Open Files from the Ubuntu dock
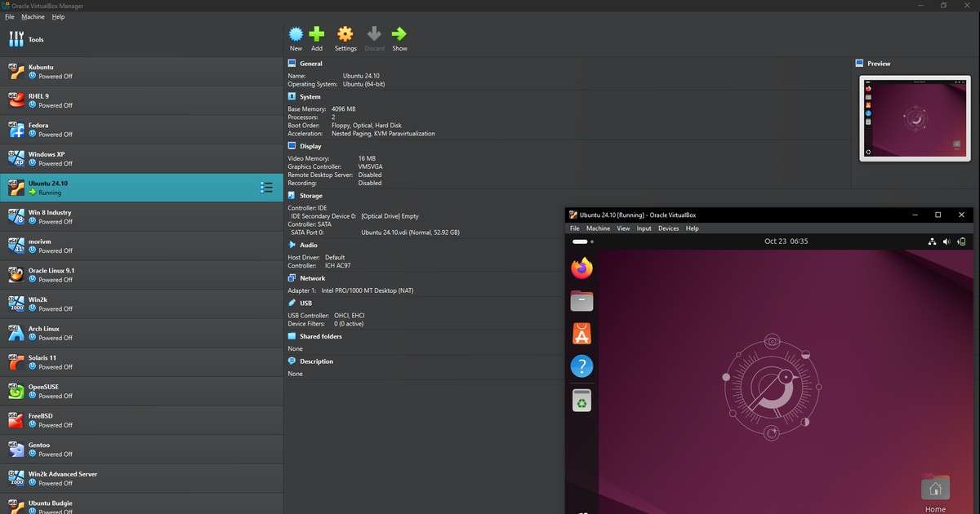The width and height of the screenshot is (980, 514). [x=581, y=301]
